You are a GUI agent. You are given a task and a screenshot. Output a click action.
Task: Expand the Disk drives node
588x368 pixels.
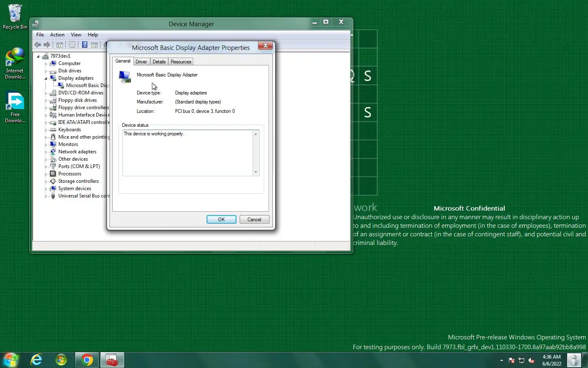pyautogui.click(x=46, y=71)
